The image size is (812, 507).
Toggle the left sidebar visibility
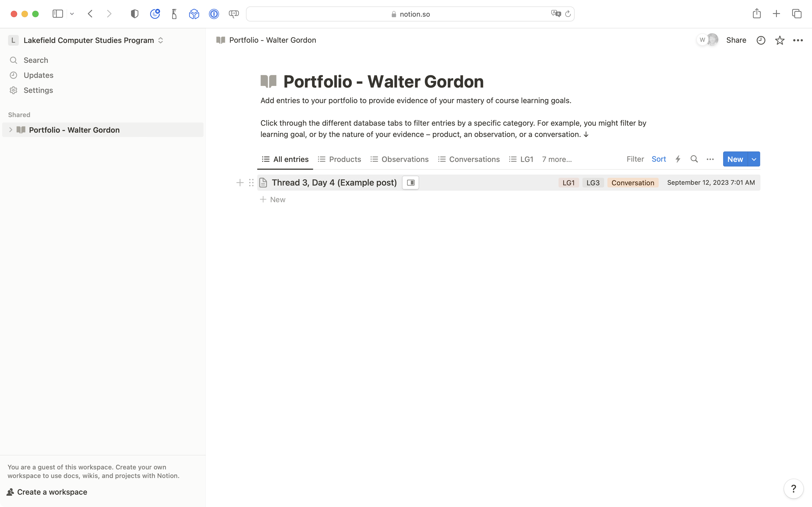[x=58, y=14]
